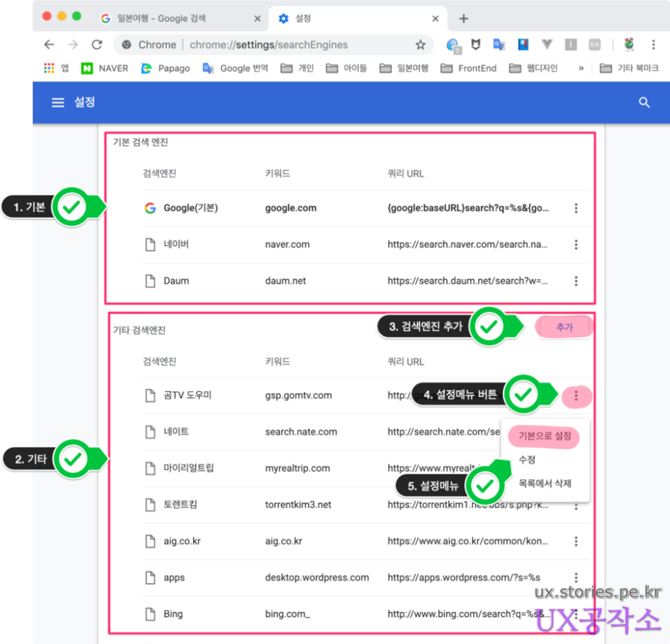Click the 추가 button

(564, 328)
